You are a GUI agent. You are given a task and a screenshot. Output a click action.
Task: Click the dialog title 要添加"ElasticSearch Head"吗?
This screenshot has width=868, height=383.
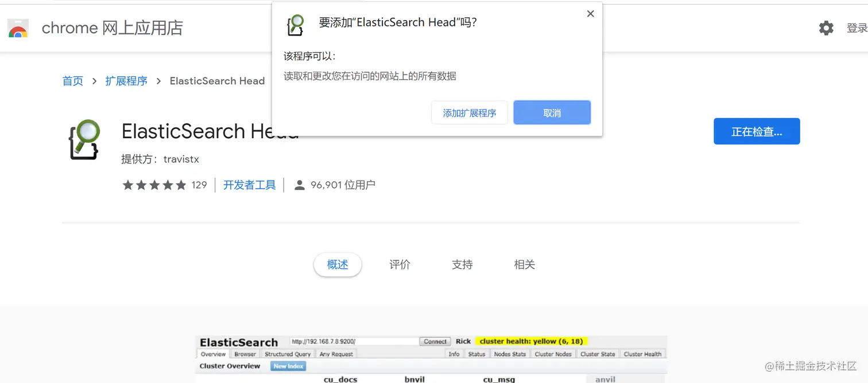tap(398, 22)
